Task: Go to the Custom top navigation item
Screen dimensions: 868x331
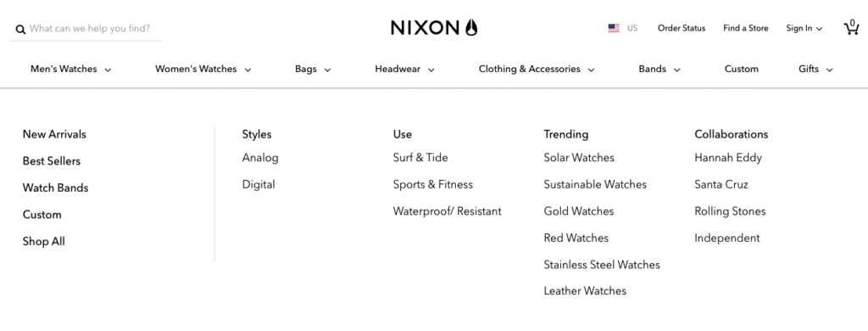Action: [x=741, y=70]
